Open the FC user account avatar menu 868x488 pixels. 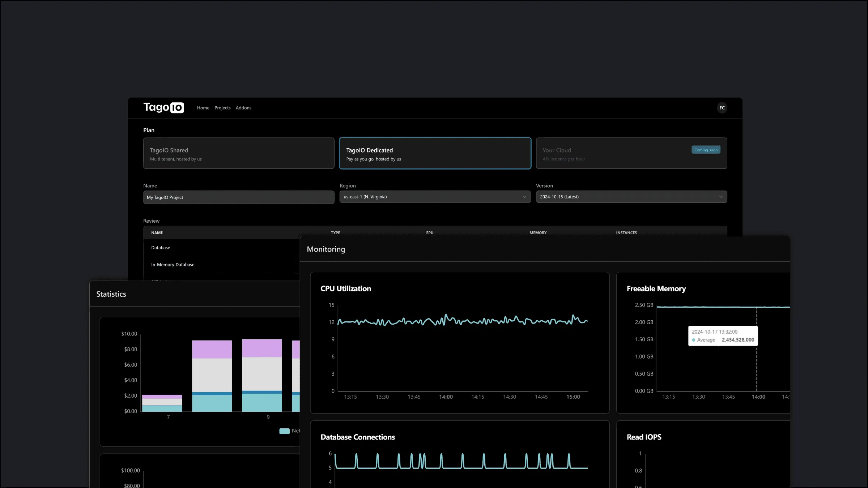point(722,107)
